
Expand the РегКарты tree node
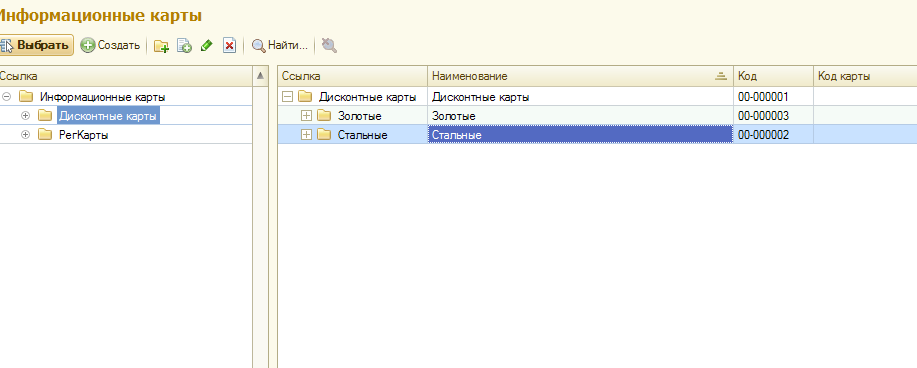coord(25,135)
